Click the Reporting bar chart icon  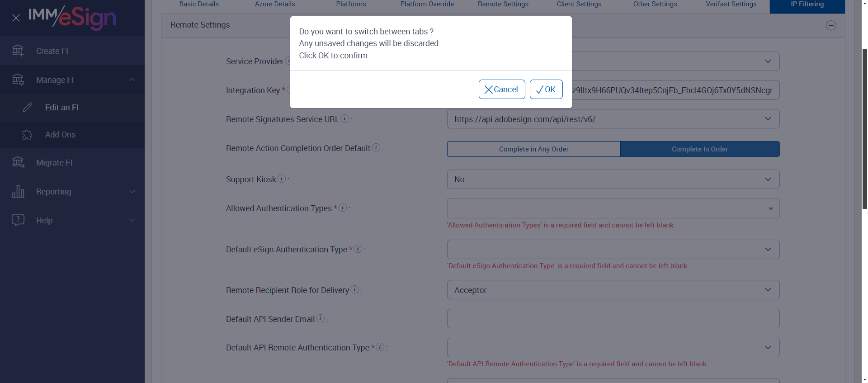pyautogui.click(x=18, y=191)
